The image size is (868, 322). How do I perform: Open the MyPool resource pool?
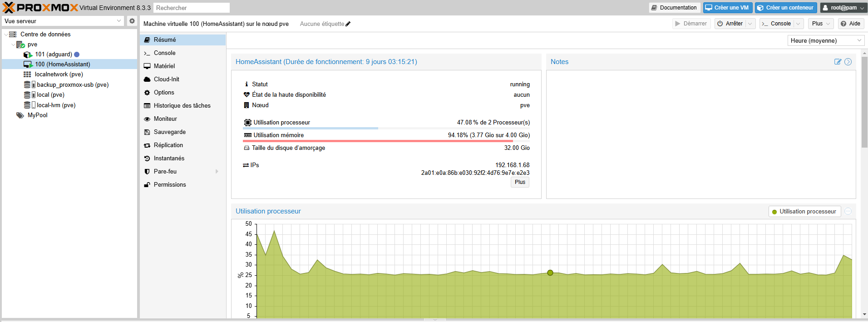38,115
